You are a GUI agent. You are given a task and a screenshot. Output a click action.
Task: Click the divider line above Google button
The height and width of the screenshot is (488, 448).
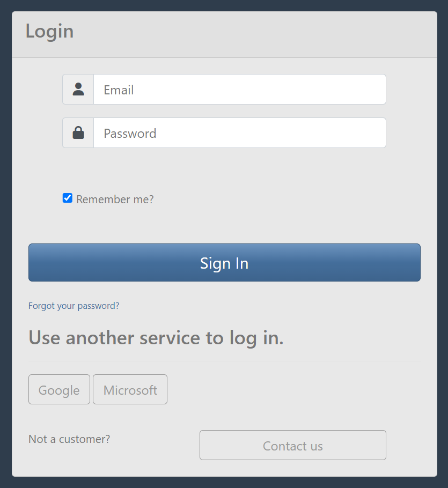pyautogui.click(x=224, y=361)
